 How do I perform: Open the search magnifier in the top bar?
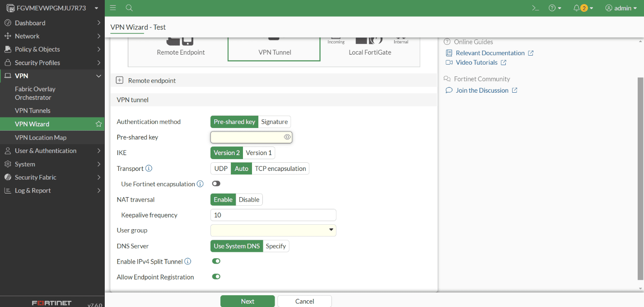pyautogui.click(x=129, y=8)
